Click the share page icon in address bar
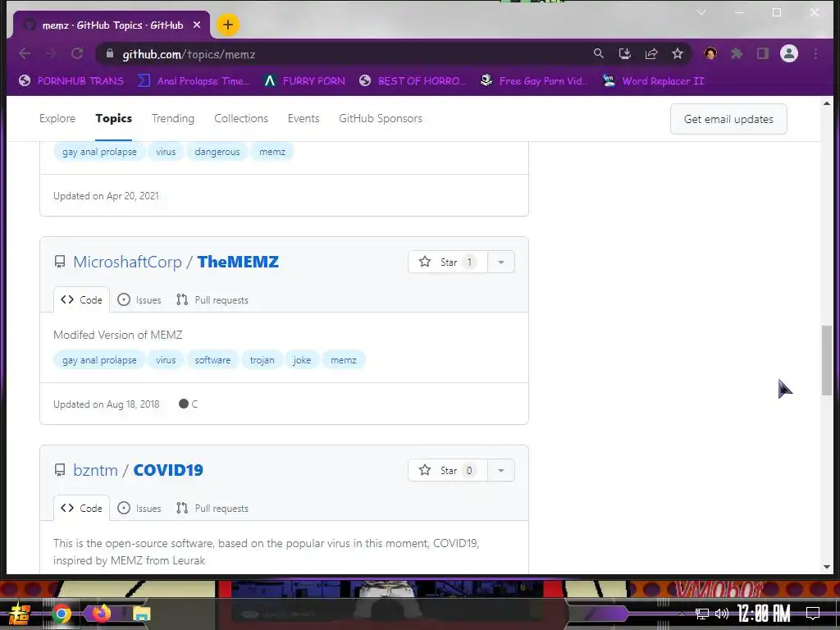 point(651,53)
